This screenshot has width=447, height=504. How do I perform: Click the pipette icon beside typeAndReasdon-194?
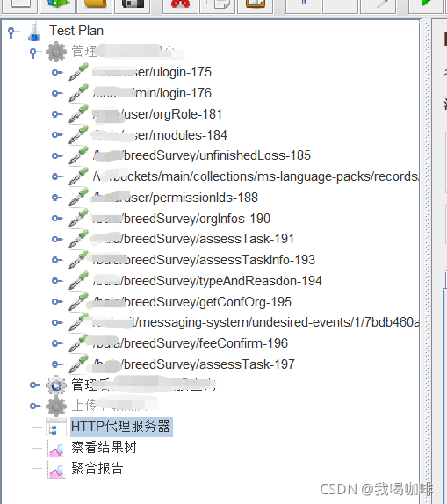(78, 281)
